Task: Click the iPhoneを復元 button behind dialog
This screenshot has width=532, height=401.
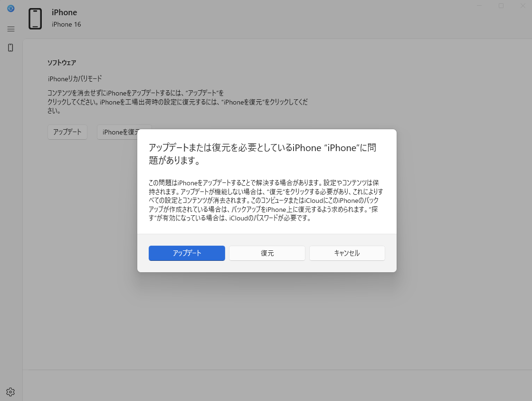Action: (x=118, y=132)
